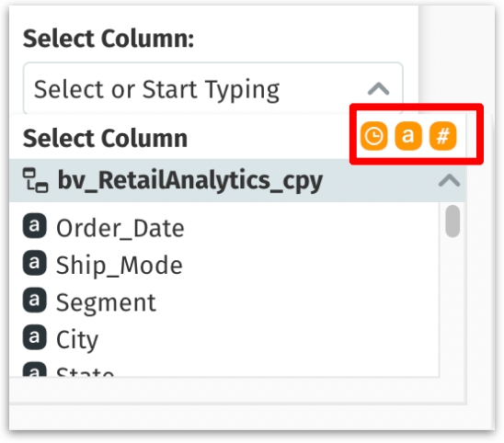Image resolution: width=504 pixels, height=443 pixels.
Task: Click the text type icon beside State
Action: pos(34,369)
